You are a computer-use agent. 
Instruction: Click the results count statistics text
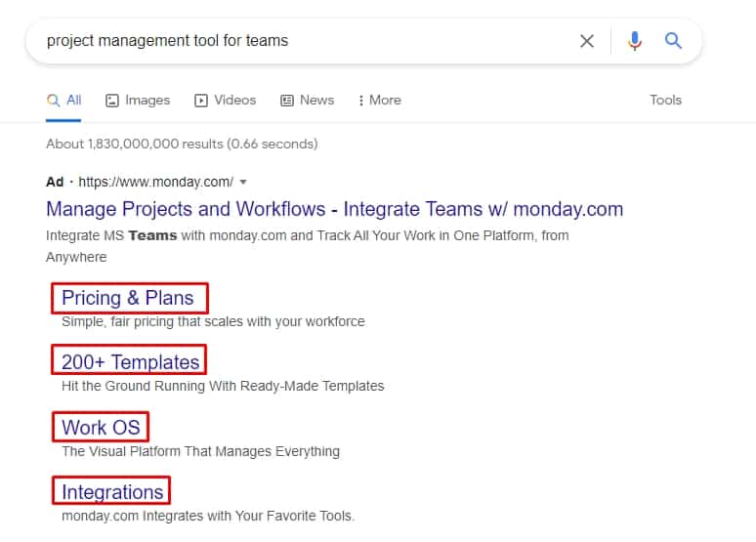pyautogui.click(x=182, y=144)
